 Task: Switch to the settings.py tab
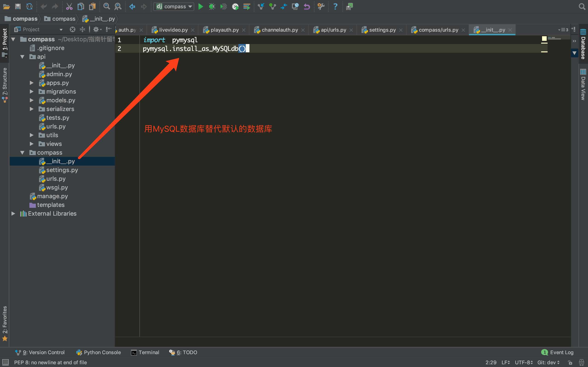coord(379,29)
